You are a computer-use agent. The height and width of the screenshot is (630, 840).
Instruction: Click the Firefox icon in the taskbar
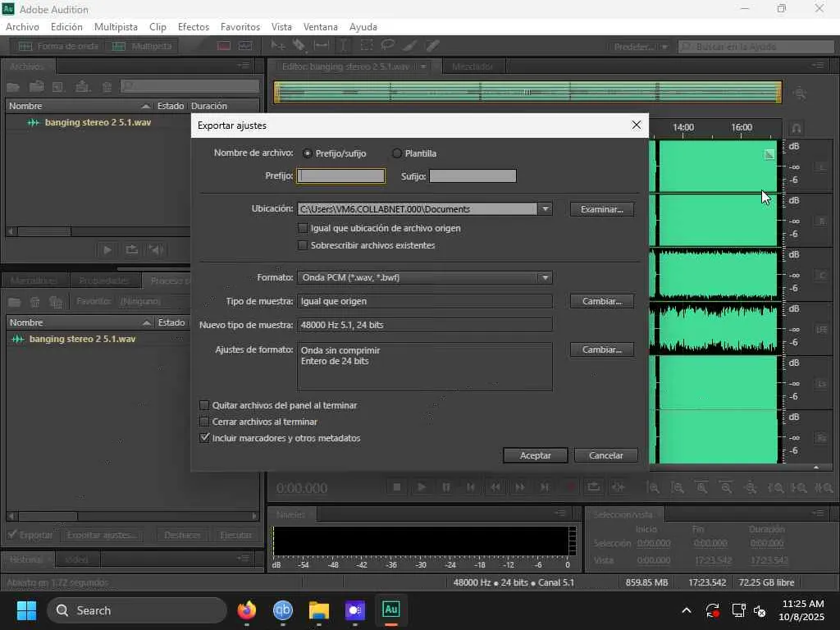tap(246, 610)
